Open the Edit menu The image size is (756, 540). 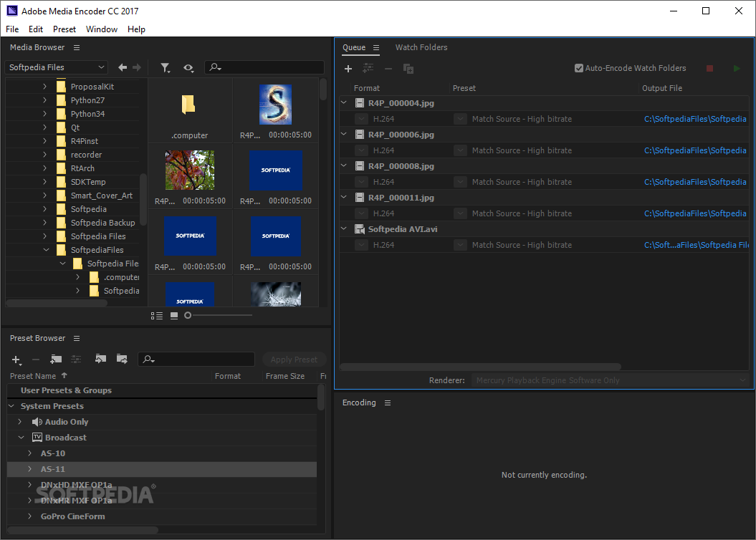[36, 29]
